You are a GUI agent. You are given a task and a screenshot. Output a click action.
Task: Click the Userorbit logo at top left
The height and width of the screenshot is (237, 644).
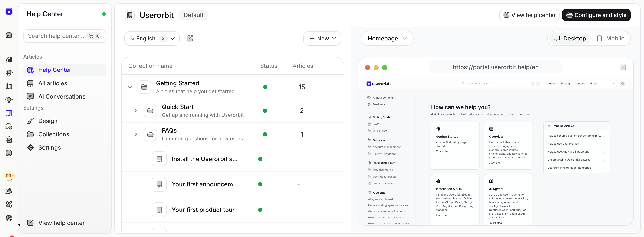(9, 11)
